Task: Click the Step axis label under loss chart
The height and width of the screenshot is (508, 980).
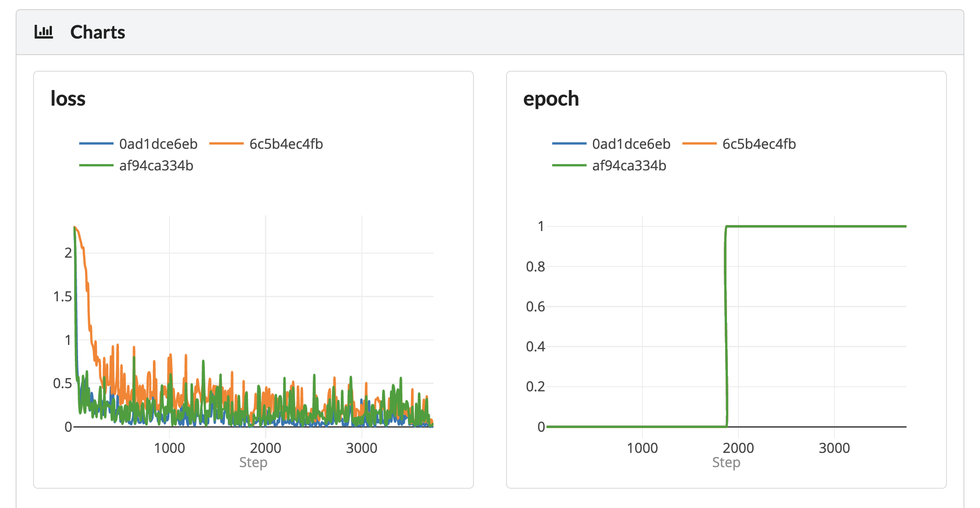Action: pyautogui.click(x=253, y=462)
